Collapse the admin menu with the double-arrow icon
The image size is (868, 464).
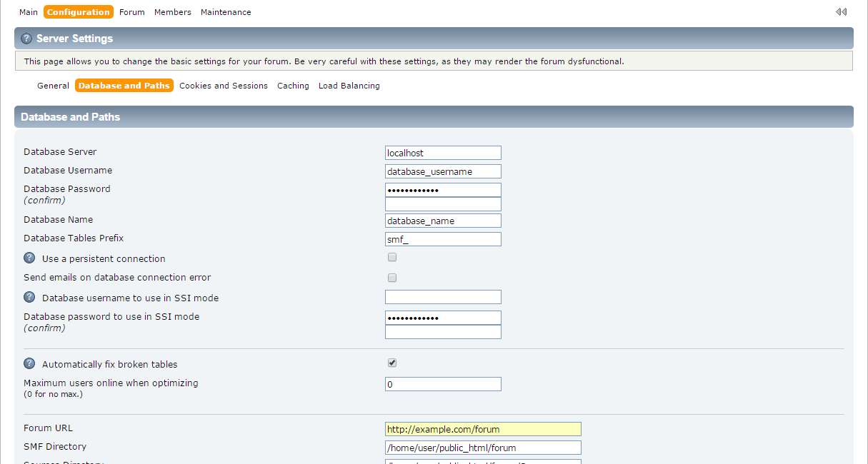point(841,11)
